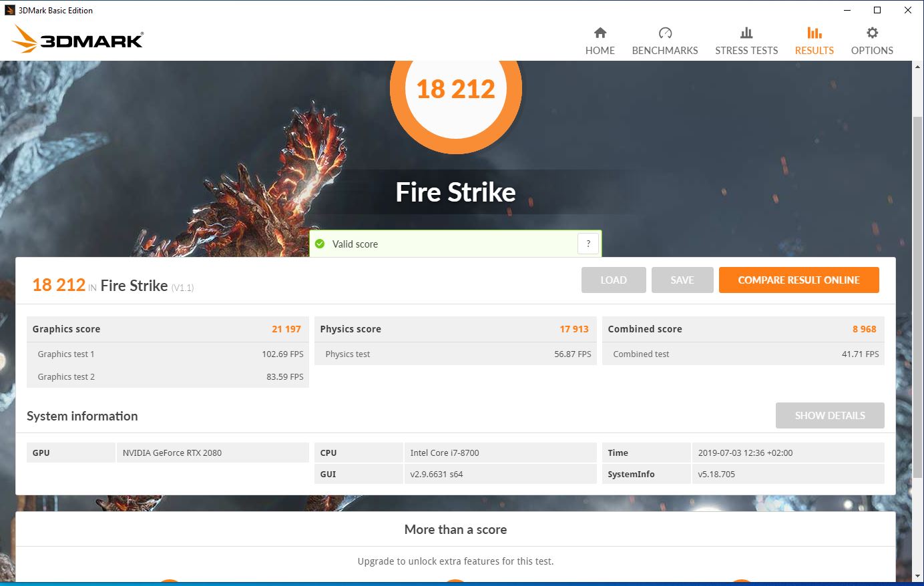Open the question mark help button
Screen dimensions: 924x586
pos(588,244)
